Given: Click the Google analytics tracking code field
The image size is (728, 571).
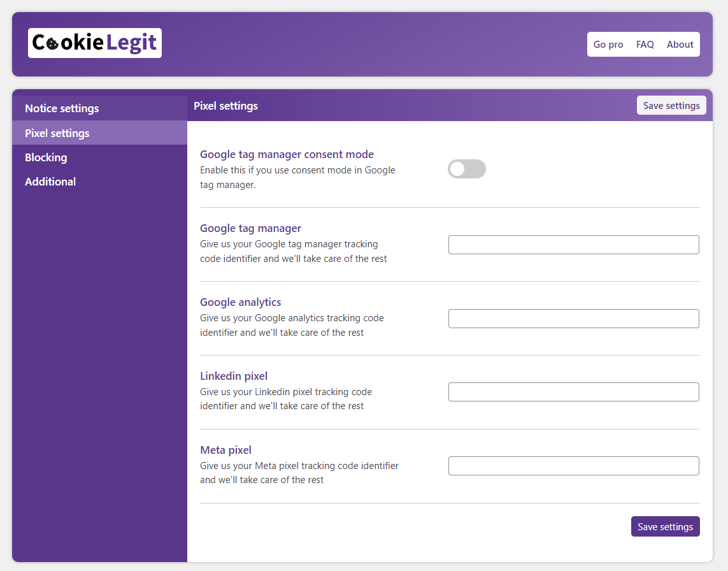Looking at the screenshot, I should (573, 319).
